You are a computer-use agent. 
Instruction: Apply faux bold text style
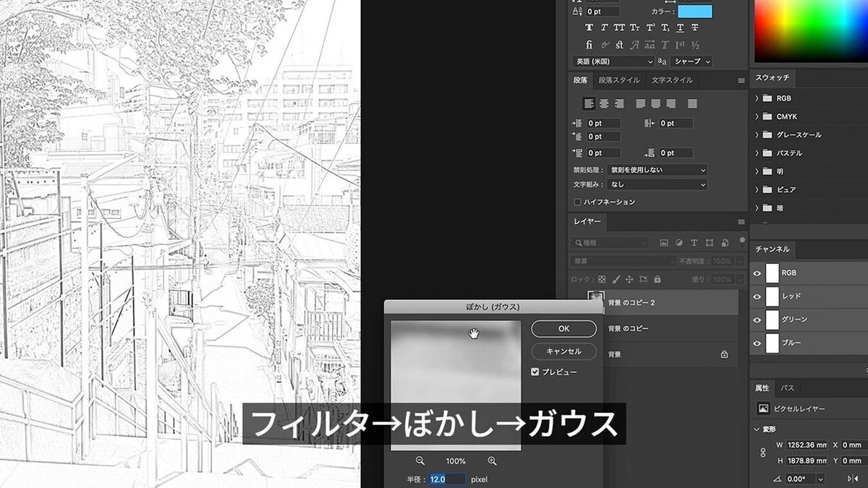(x=589, y=27)
